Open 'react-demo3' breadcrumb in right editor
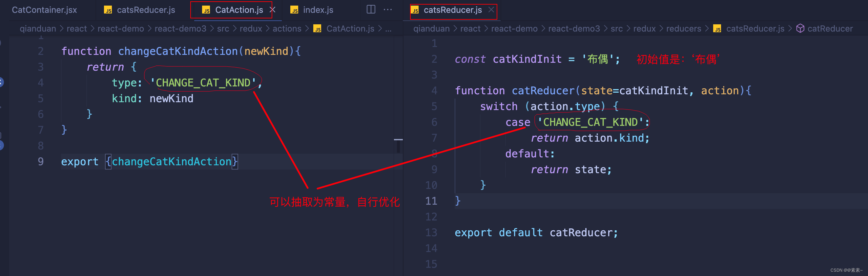Viewport: 868px width, 276px height. pos(574,28)
